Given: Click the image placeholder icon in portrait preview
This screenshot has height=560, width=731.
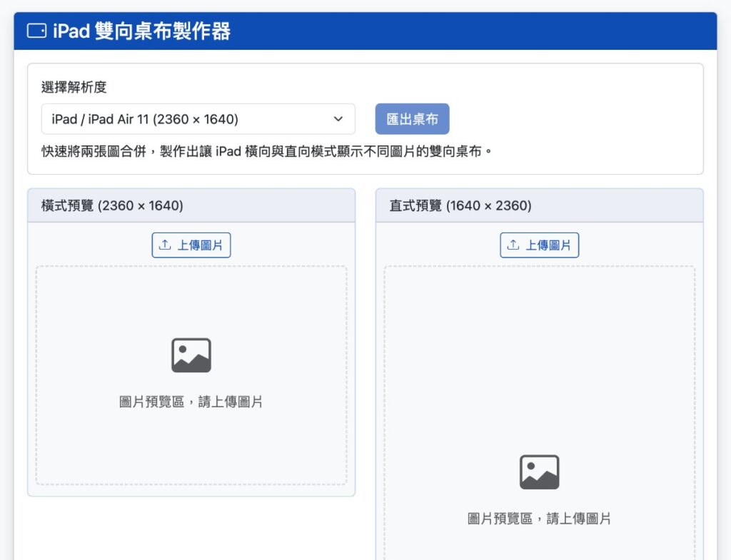Looking at the screenshot, I should [x=540, y=472].
